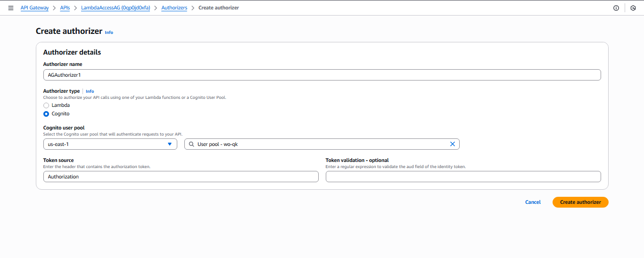Focus the Token source input field
The height and width of the screenshot is (258, 644).
181,177
